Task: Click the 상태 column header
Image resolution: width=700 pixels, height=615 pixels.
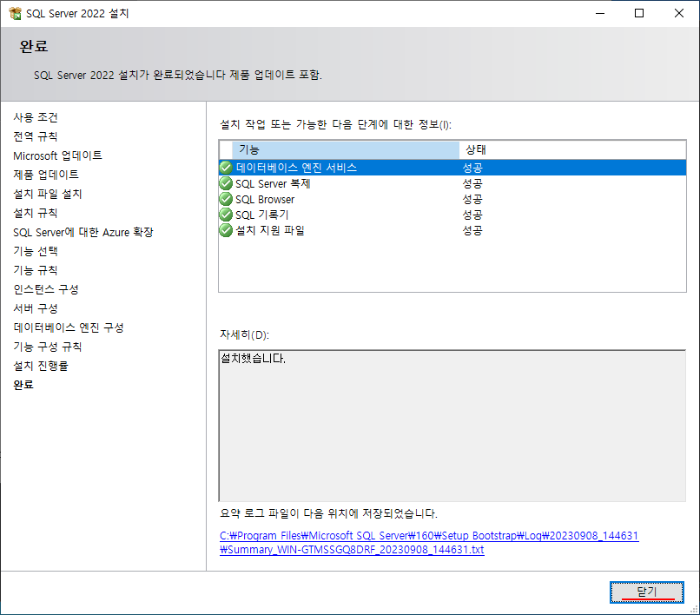Action: [x=572, y=150]
